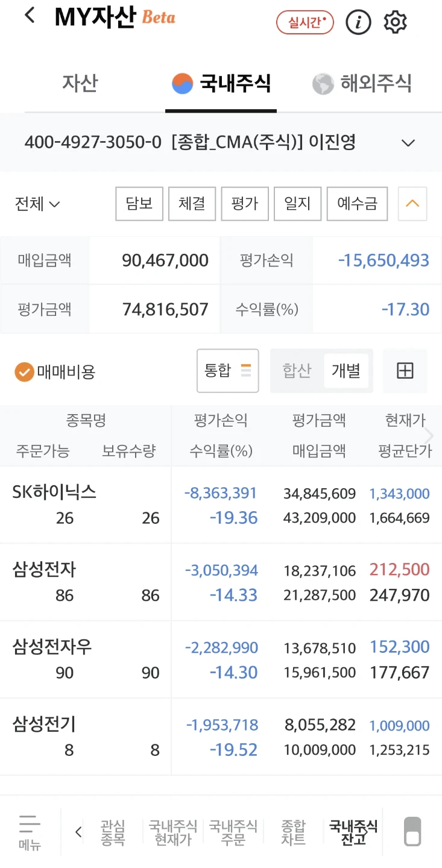Open the 메뉴 hamburger icon
The height and width of the screenshot is (868, 442).
tap(30, 832)
